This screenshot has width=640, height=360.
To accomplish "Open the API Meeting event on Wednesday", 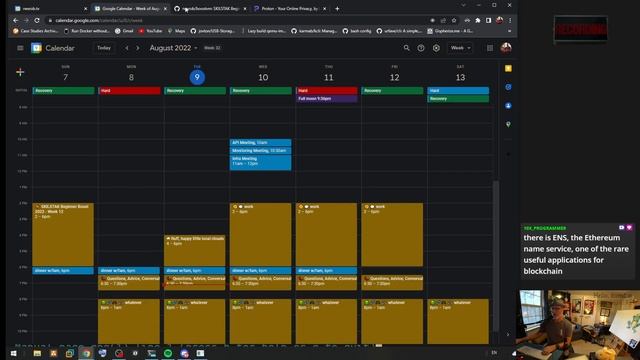I will click(x=260, y=142).
